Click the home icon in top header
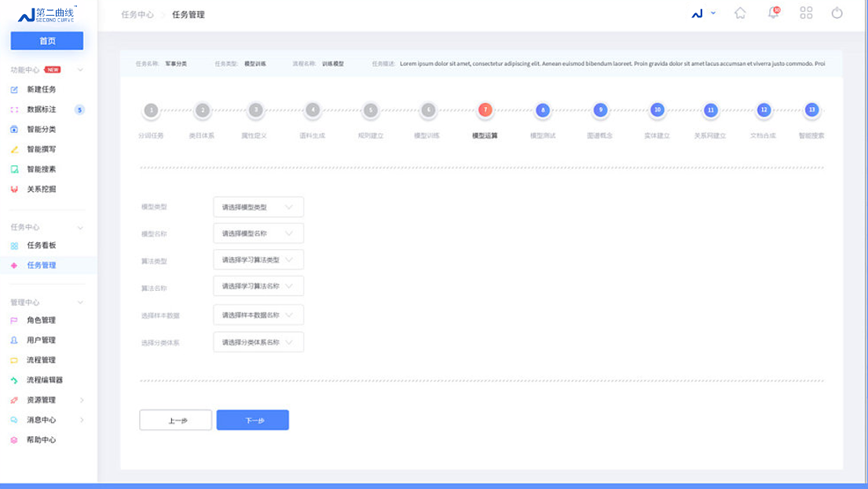This screenshot has height=489, width=868. point(740,13)
